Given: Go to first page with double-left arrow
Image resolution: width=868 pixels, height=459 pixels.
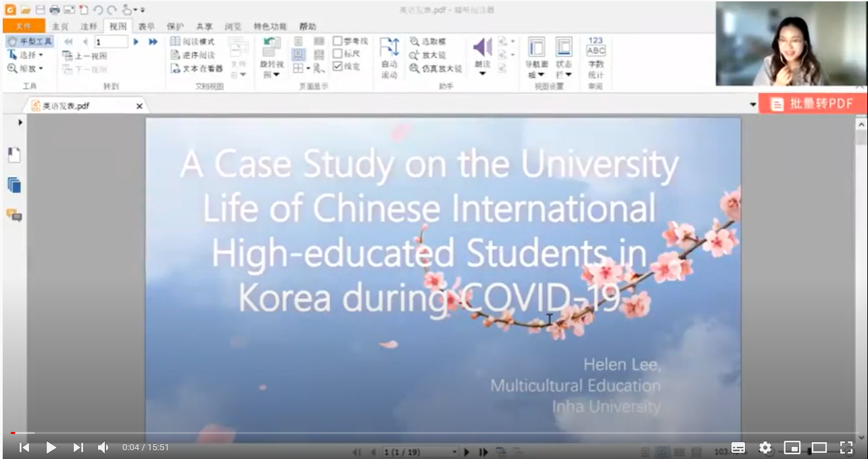Looking at the screenshot, I should (x=68, y=42).
